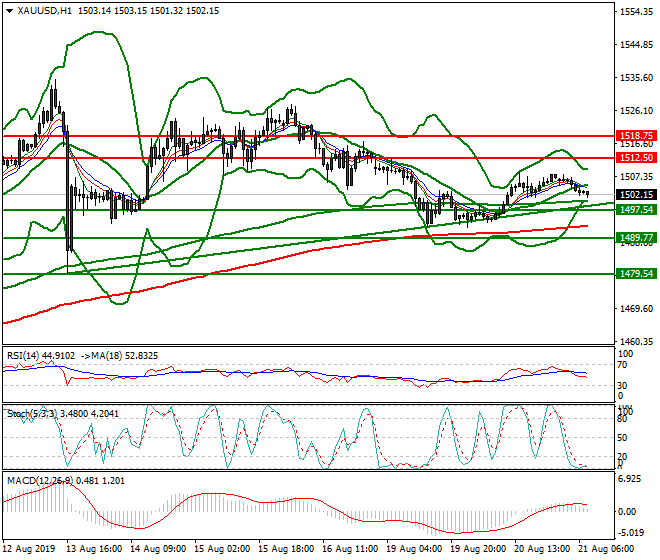Viewport: 660px width, 560px height.
Task: Open the chart dropdown triangle beside XAUUSD,H1
Action: tap(10, 11)
